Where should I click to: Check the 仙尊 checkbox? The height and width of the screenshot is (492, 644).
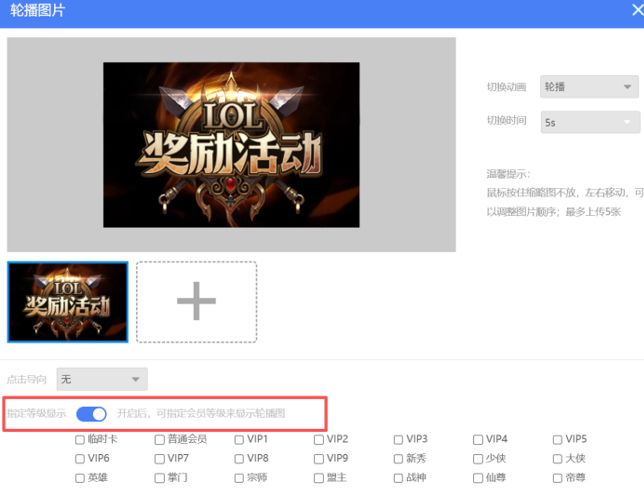(478, 478)
